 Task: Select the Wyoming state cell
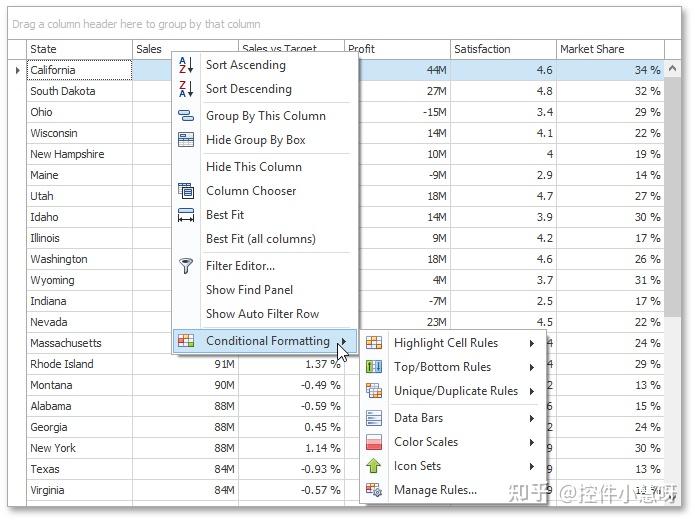click(x=79, y=280)
